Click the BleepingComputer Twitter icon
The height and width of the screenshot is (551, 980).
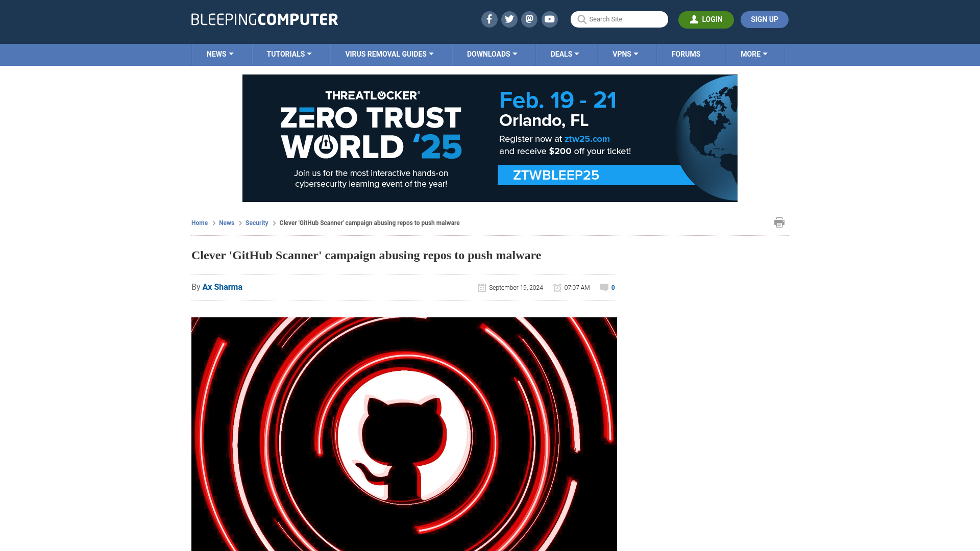509,19
